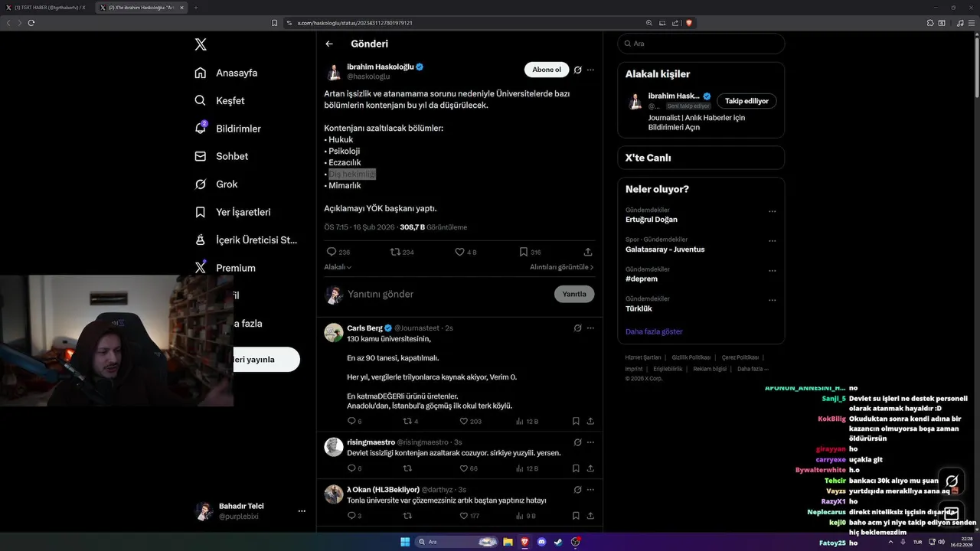Open Sohbet messages
This screenshot has width=980, height=551.
[221, 156]
